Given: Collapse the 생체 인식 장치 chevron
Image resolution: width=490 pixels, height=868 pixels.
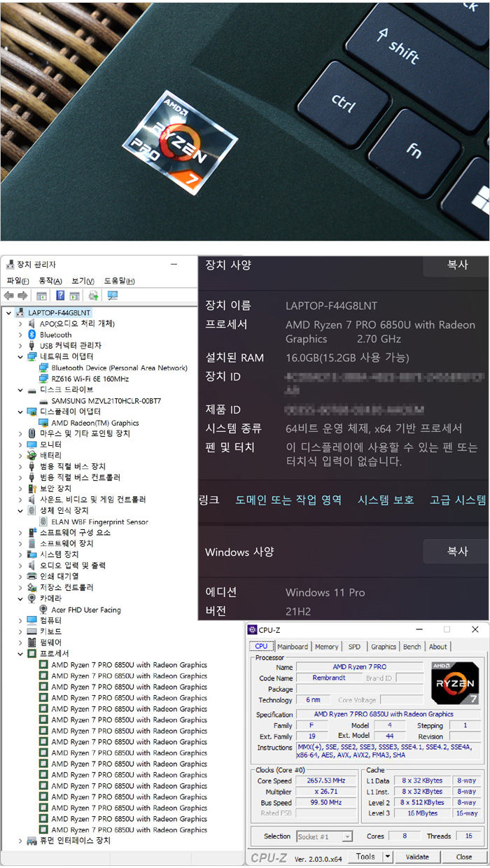Looking at the screenshot, I should click(x=21, y=510).
